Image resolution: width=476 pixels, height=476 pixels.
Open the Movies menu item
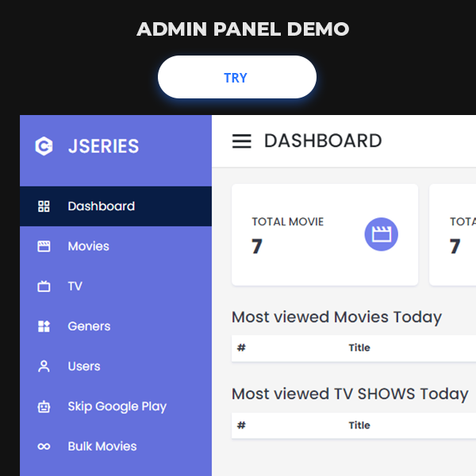click(88, 246)
